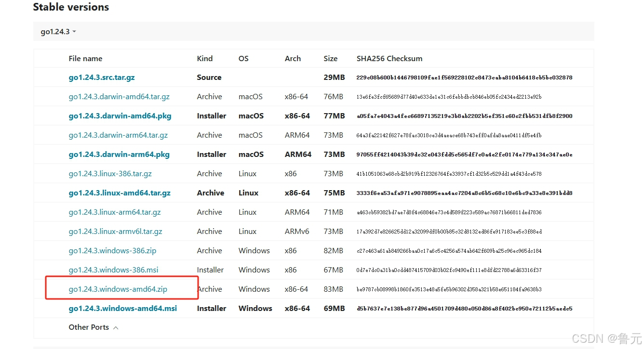Click Linux OS in linux-386 row
This screenshot has height=349, width=644.
[x=248, y=174]
